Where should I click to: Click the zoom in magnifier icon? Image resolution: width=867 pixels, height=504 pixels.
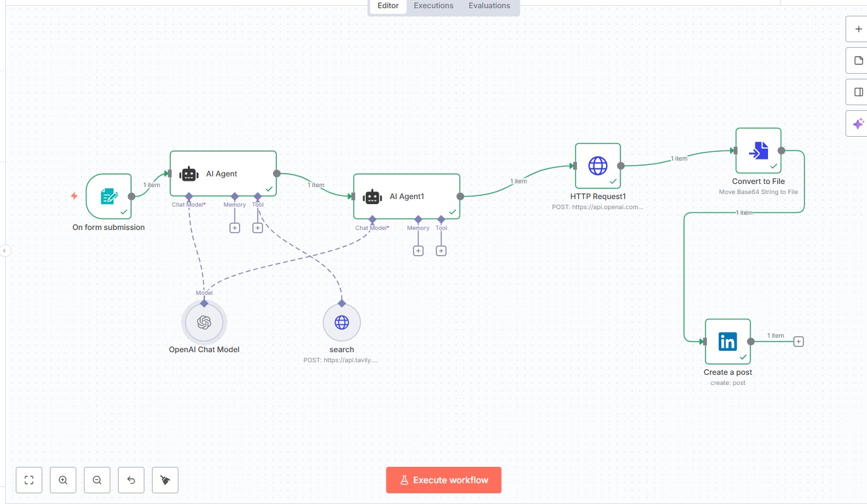click(x=63, y=480)
